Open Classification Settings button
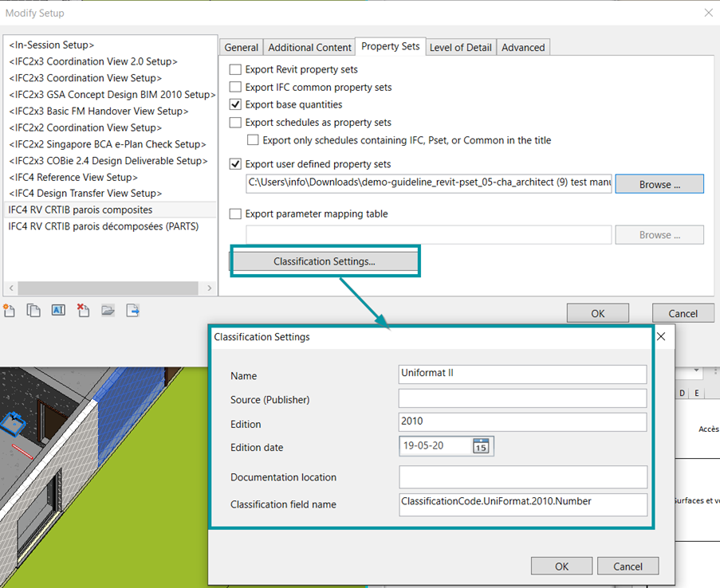The width and height of the screenshot is (720, 588). click(x=324, y=261)
